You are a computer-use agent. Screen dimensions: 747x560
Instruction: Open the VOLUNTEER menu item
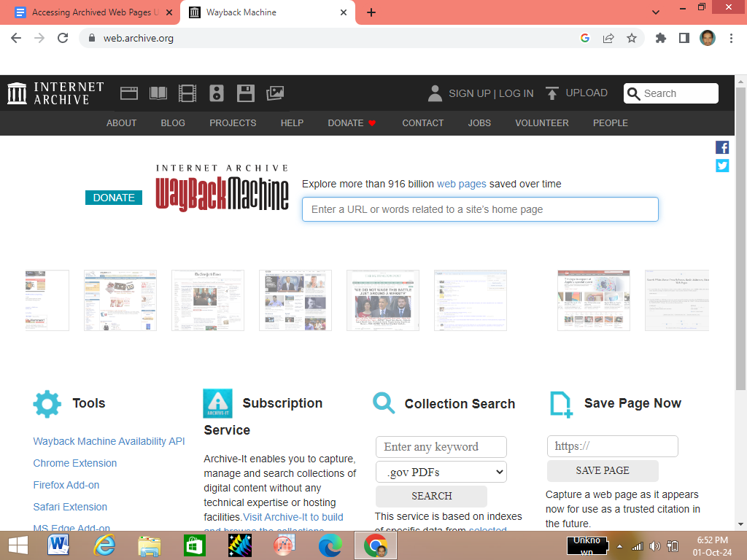542,122
